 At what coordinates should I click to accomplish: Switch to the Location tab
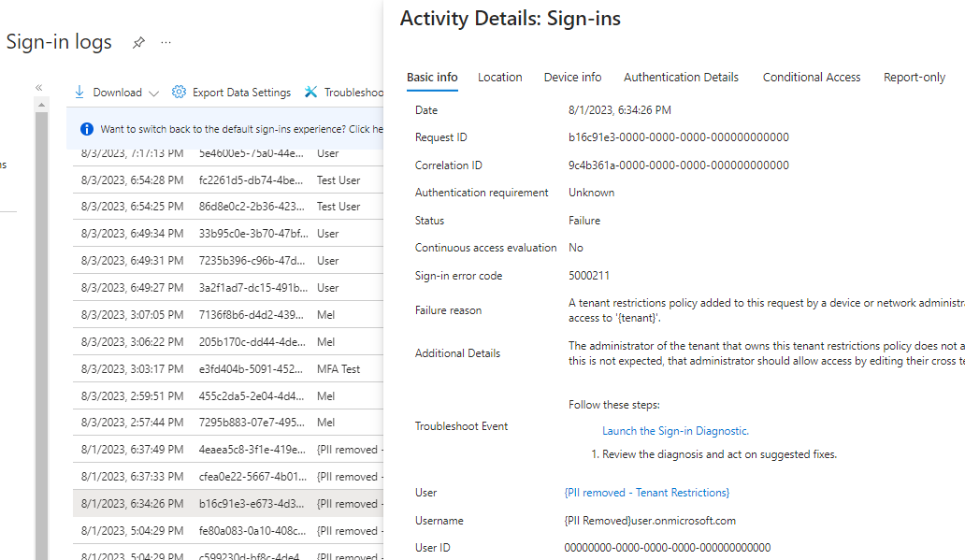[x=500, y=78]
